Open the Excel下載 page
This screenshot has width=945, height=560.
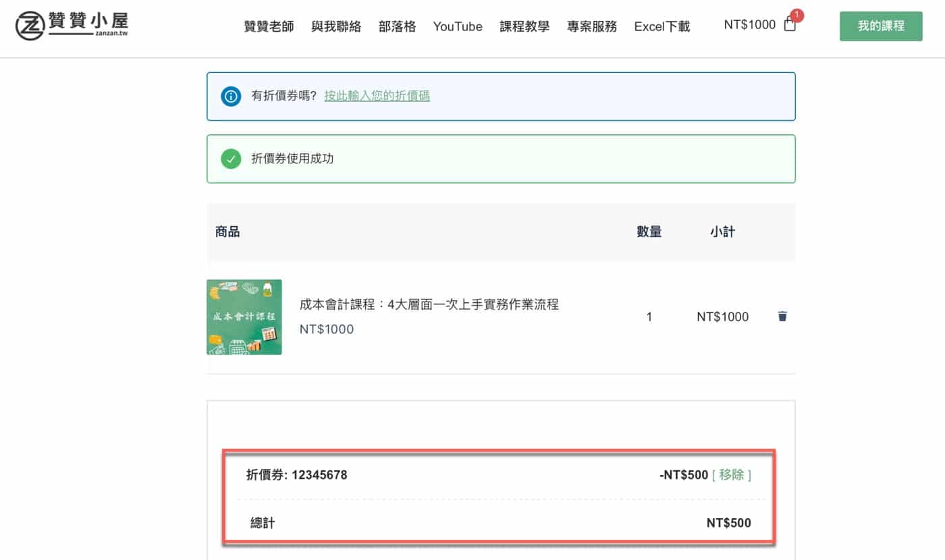pyautogui.click(x=661, y=26)
